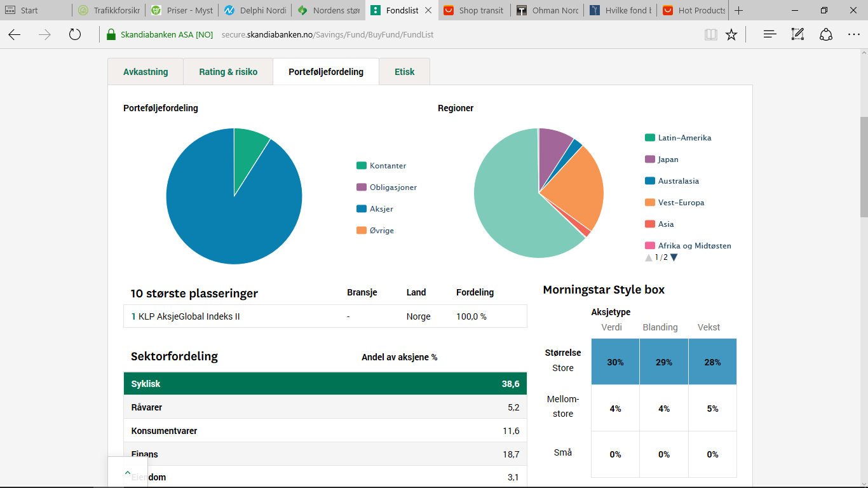The height and width of the screenshot is (488, 868).
Task: Toggle Asia legend entry
Action: (x=660, y=224)
